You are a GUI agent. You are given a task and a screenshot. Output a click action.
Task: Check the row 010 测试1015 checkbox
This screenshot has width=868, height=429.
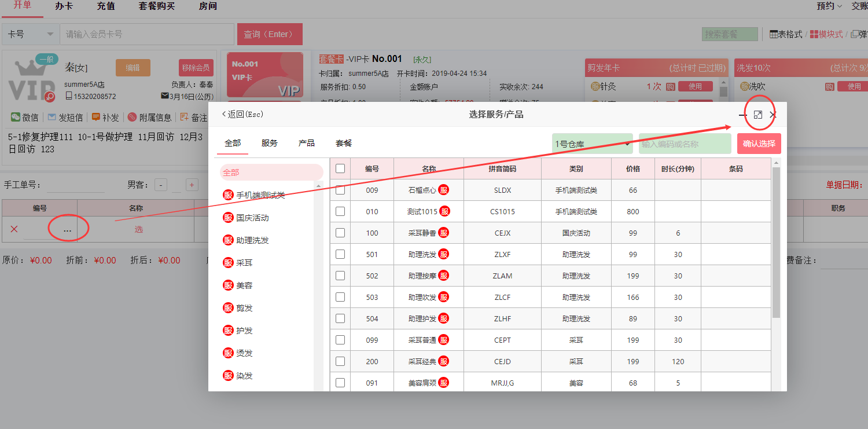pyautogui.click(x=340, y=211)
